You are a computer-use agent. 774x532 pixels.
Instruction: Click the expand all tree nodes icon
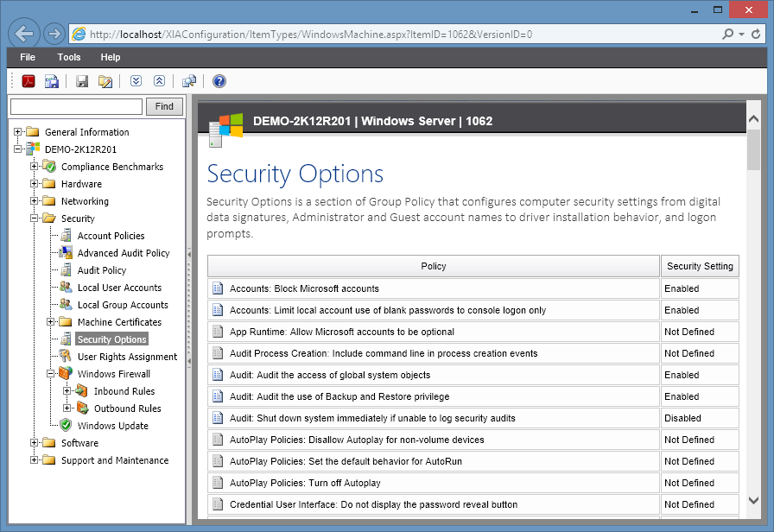[x=136, y=81]
